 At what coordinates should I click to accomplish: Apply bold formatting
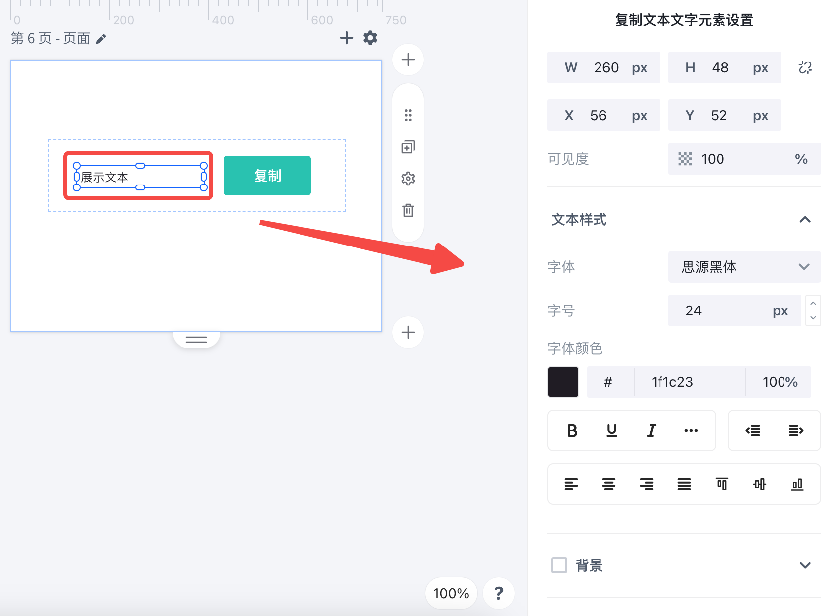572,431
